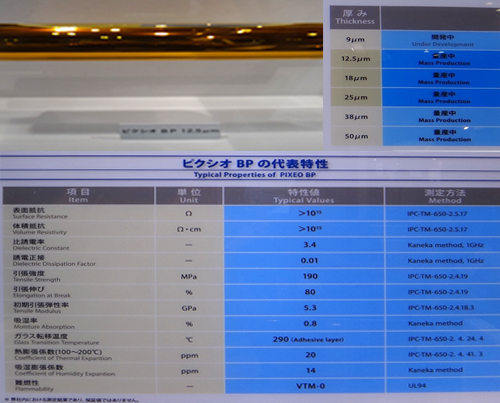Click the tensile modulus value '5.3'
500x403 pixels.
tap(310, 308)
